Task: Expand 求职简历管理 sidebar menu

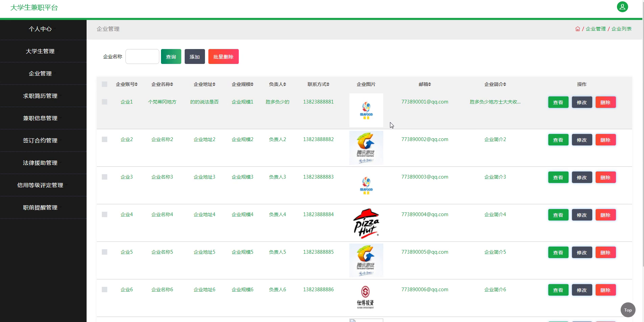Action: coord(43,96)
